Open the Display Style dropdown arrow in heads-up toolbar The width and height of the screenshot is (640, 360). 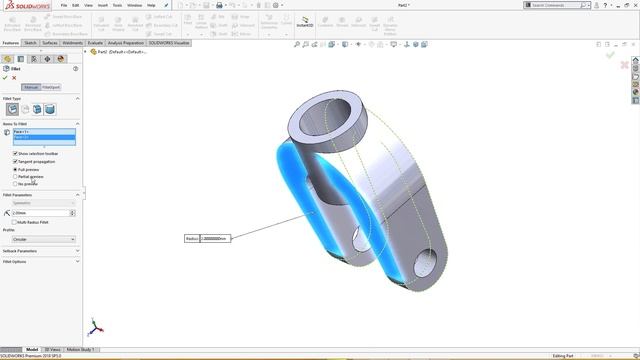[x=351, y=44]
